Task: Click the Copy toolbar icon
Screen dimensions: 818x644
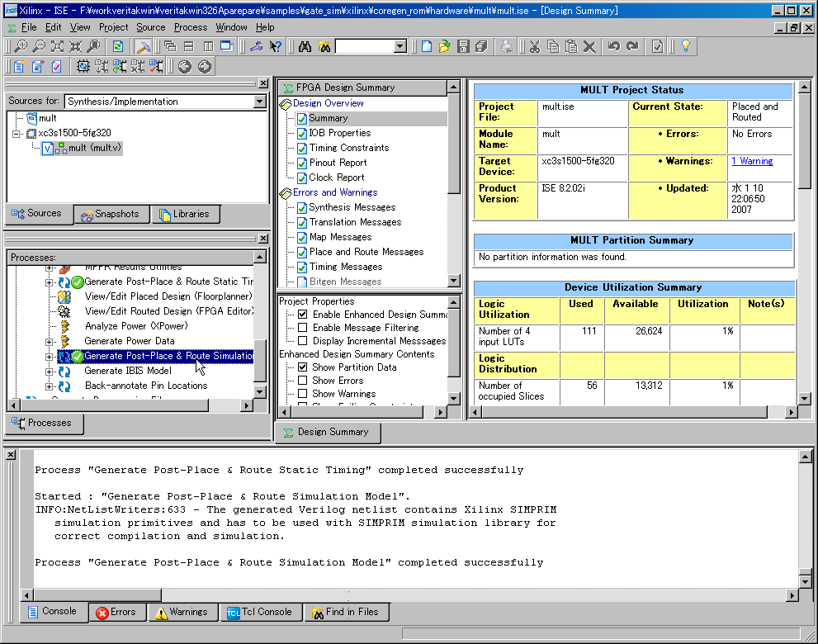Action: point(553,46)
